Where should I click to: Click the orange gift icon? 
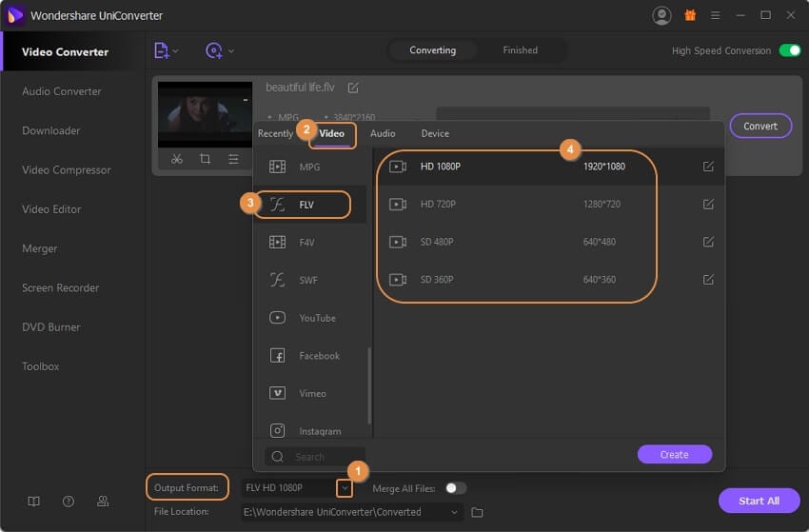pos(690,15)
